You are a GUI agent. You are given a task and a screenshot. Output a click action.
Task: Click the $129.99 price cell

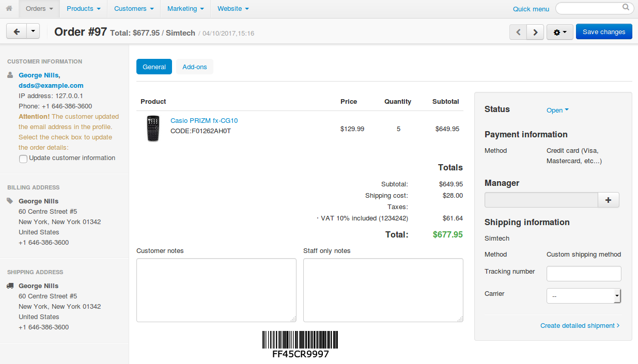tap(352, 129)
